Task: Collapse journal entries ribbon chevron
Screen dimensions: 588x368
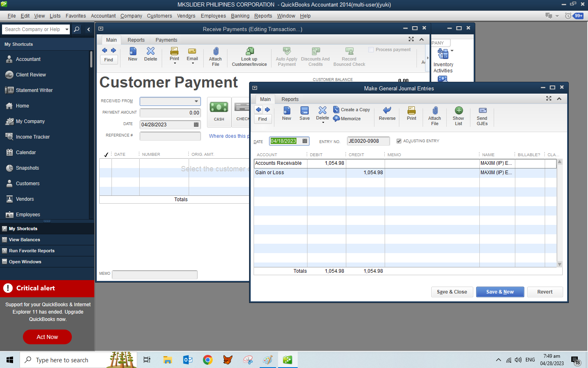Action: (559, 99)
